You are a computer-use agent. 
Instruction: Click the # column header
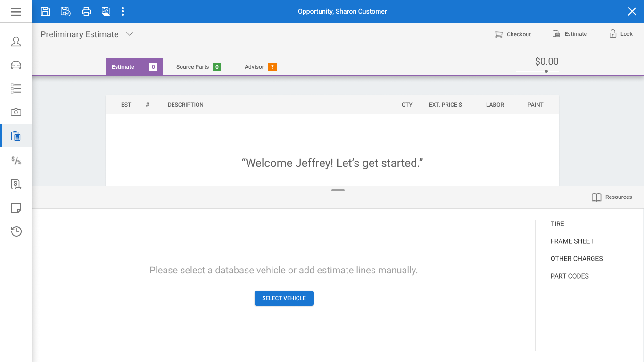pyautogui.click(x=148, y=105)
